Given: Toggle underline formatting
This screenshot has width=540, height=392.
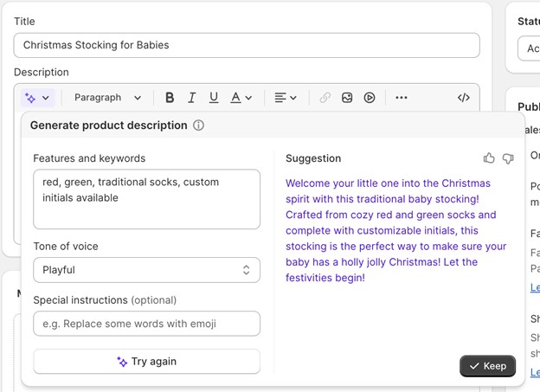Looking at the screenshot, I should [214, 98].
